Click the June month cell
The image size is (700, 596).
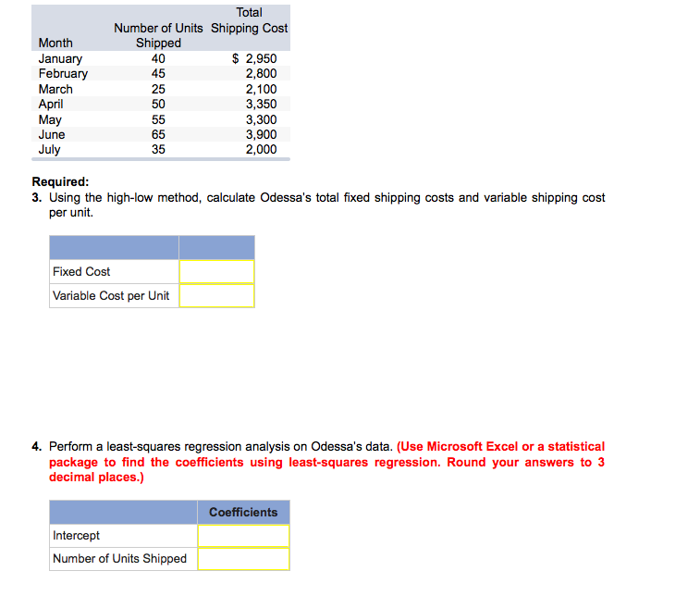pos(52,134)
